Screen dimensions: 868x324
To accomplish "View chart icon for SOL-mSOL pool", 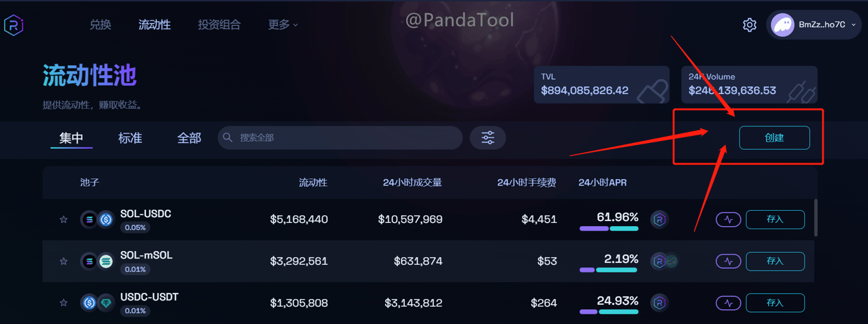I will coord(728,261).
